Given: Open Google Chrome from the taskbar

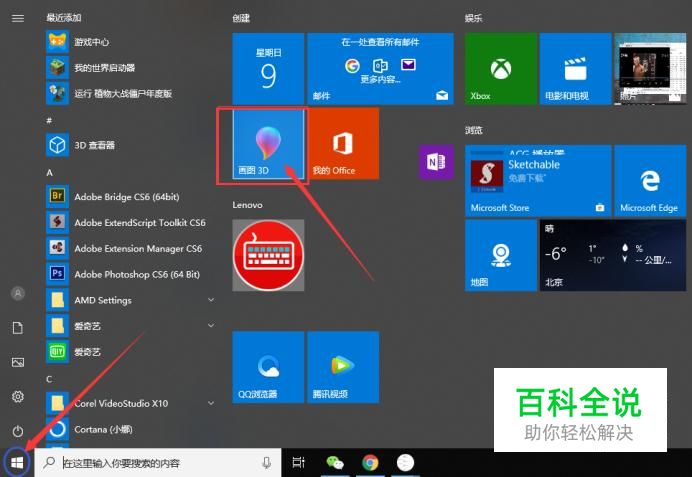Looking at the screenshot, I should [370, 462].
